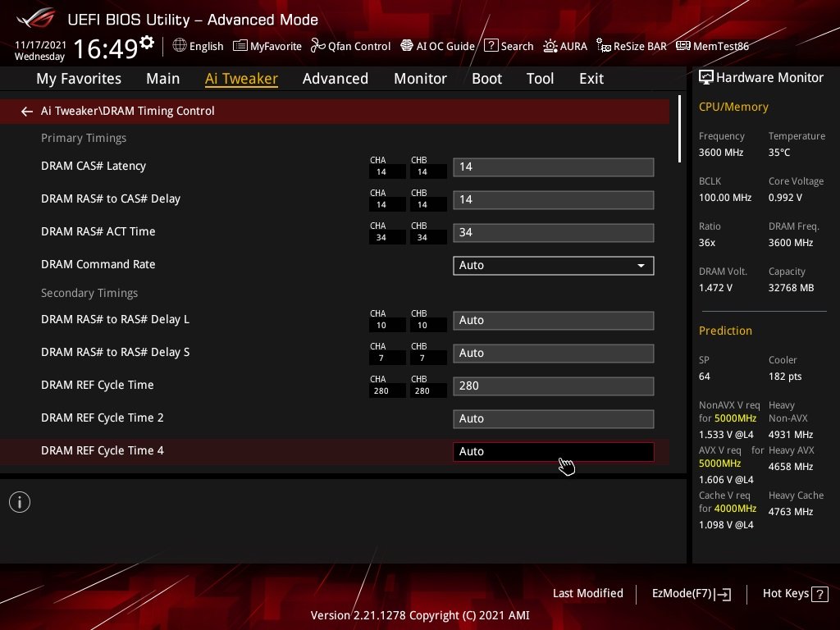Switch to EzMode(F7)
Image resolution: width=840 pixels, height=630 pixels.
(x=691, y=594)
